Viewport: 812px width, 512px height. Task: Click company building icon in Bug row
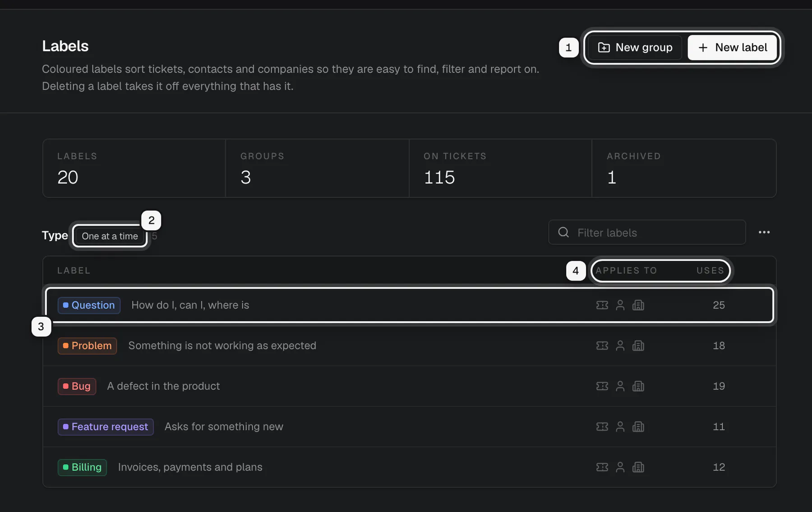point(638,387)
